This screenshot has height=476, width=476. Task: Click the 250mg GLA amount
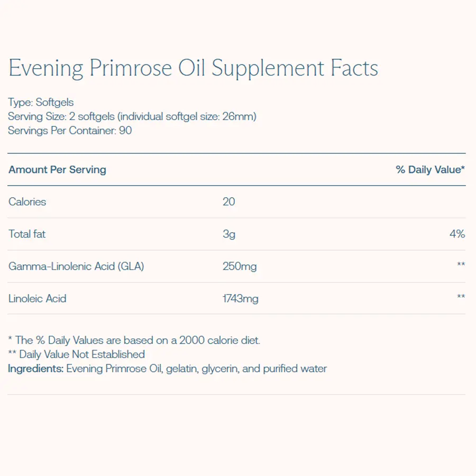pos(240,266)
